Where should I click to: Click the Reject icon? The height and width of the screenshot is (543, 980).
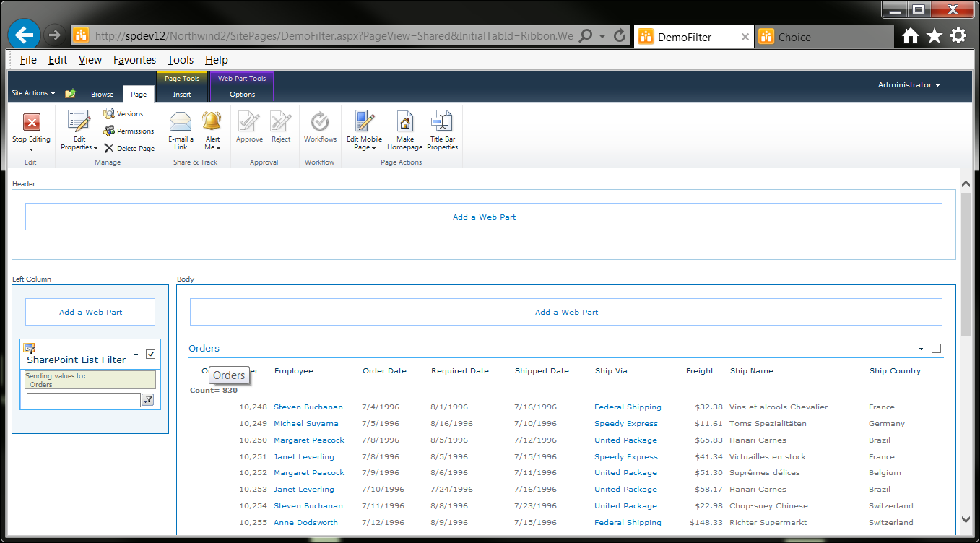281,121
